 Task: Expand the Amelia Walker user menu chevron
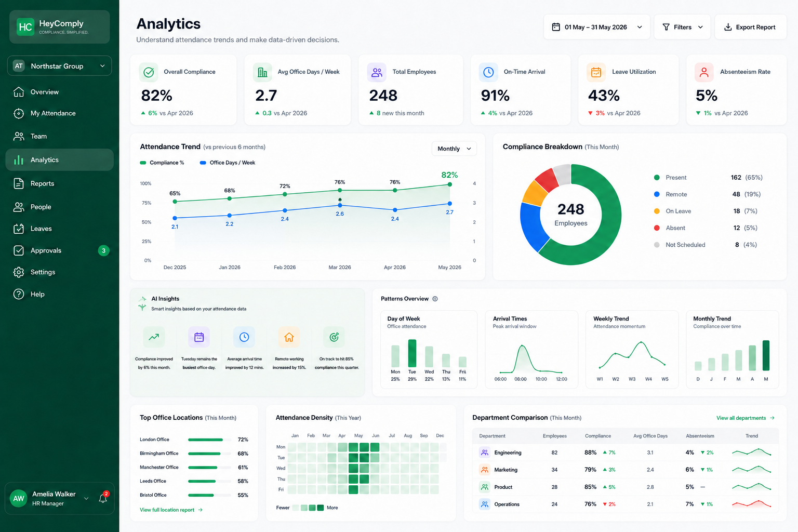(x=86, y=499)
